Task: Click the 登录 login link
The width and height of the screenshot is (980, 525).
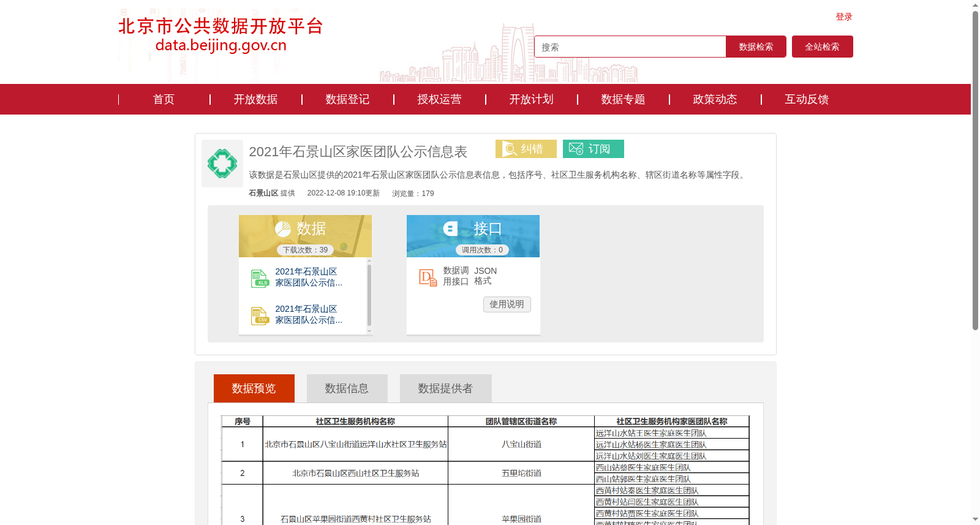Action: (844, 17)
